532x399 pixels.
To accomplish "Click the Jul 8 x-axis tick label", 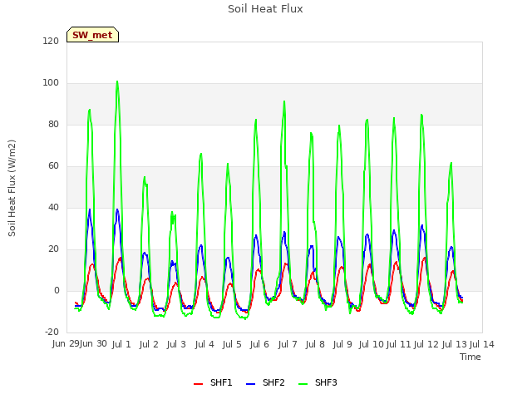I will pyautogui.click(x=315, y=344).
